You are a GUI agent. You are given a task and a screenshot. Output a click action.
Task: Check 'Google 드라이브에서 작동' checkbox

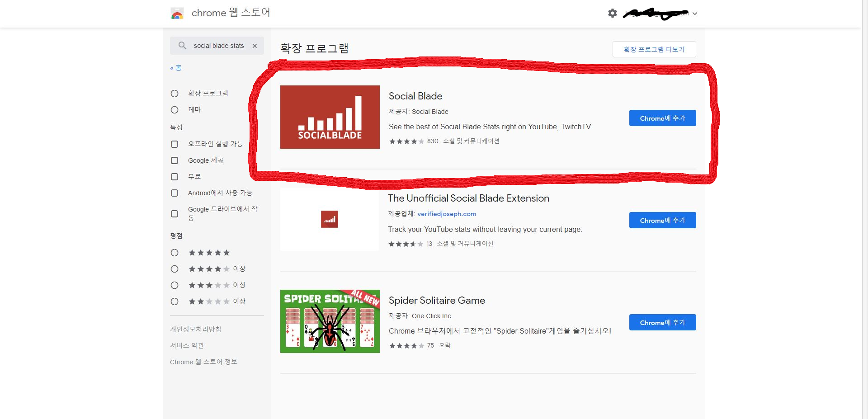point(175,214)
